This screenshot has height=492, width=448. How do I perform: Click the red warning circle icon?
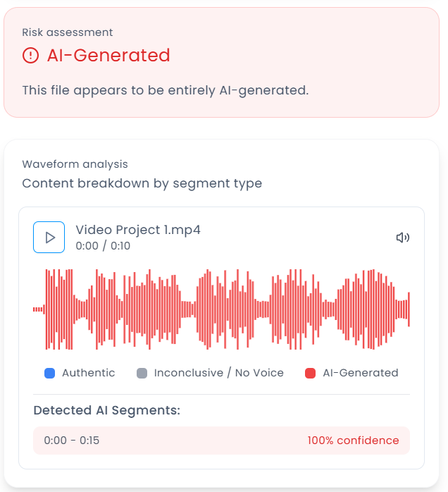pyautogui.click(x=30, y=55)
